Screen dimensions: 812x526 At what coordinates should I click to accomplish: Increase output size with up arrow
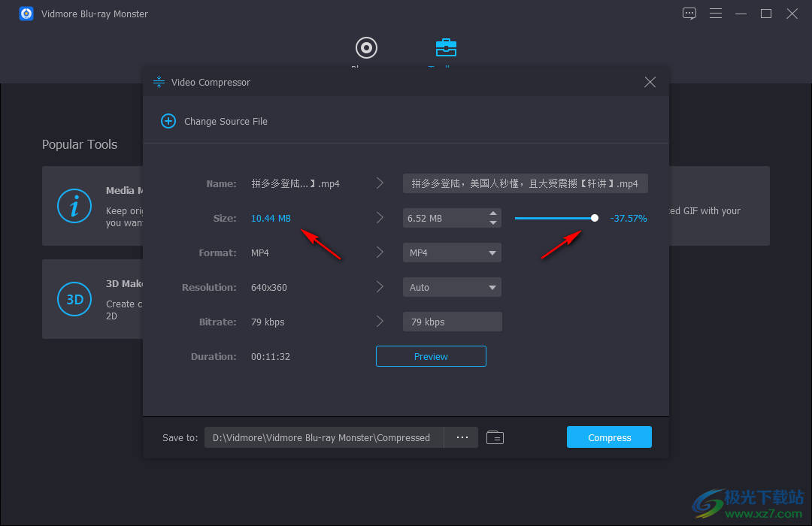pos(493,214)
